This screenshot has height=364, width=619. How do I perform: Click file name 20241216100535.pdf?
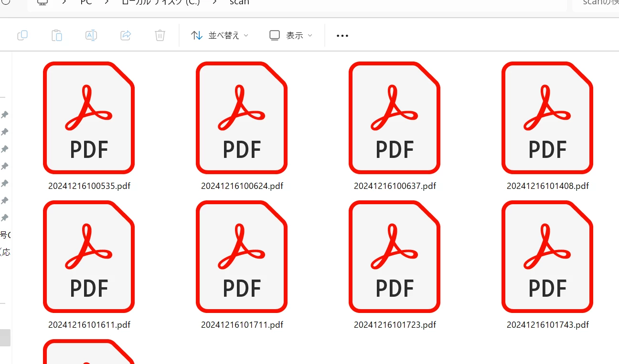[x=89, y=186]
